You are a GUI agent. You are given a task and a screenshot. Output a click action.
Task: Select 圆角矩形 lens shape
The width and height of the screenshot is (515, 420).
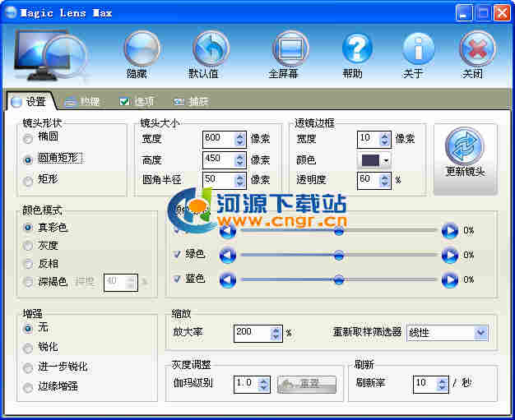pos(28,159)
